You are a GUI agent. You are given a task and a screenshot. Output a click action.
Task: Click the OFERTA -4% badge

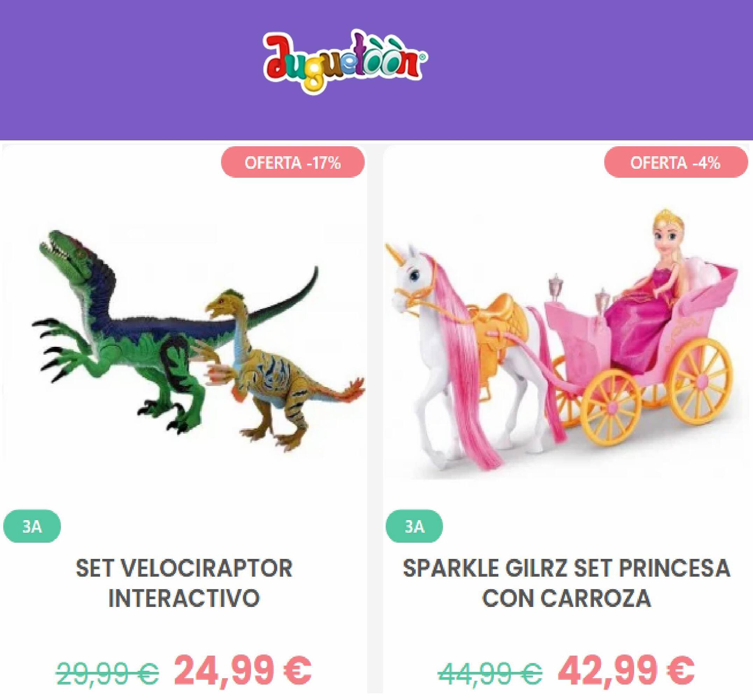click(x=676, y=163)
